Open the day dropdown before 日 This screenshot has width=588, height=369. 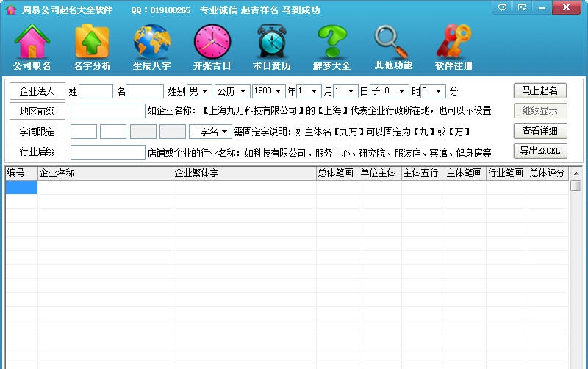[345, 91]
